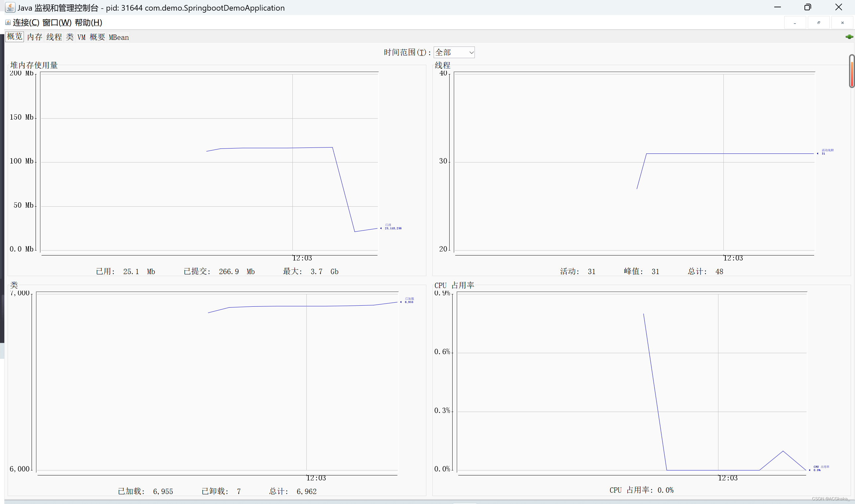The image size is (855, 504).
Task: Click the 堆内存使用量 chart title
Action: tap(34, 65)
